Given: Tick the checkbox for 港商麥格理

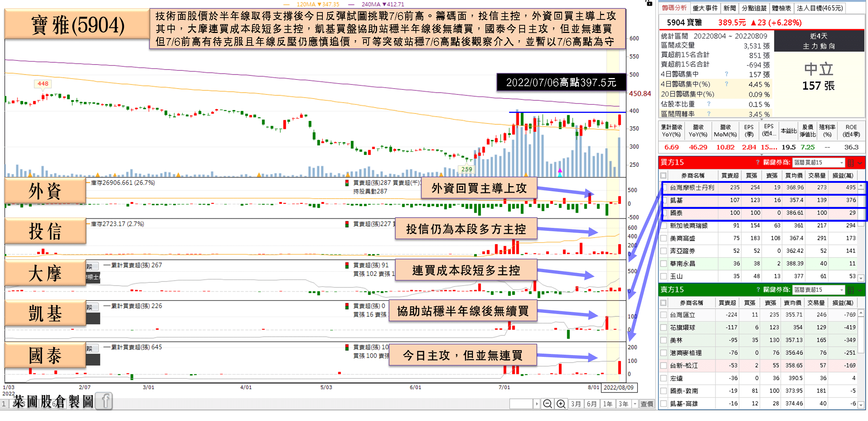Looking at the screenshot, I should click(663, 353).
